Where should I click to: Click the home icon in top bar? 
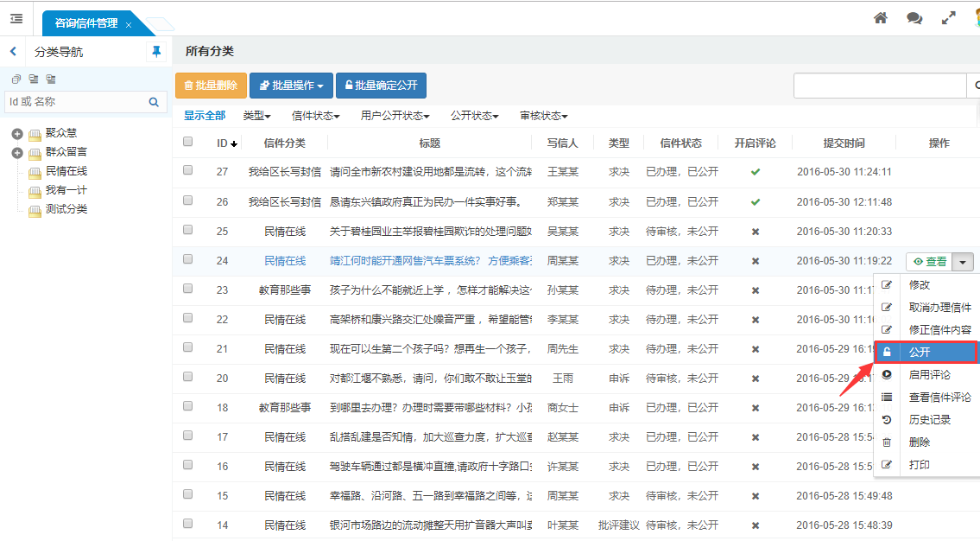click(x=881, y=18)
